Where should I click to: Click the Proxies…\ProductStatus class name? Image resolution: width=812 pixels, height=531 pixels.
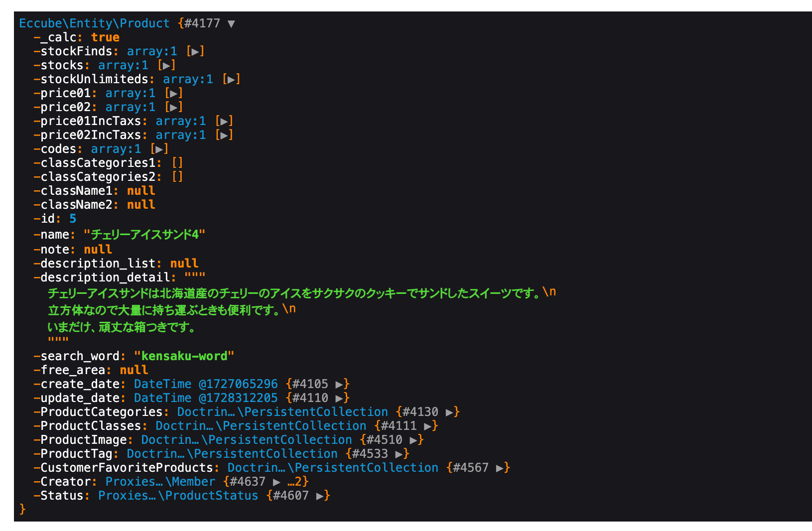[178, 496]
